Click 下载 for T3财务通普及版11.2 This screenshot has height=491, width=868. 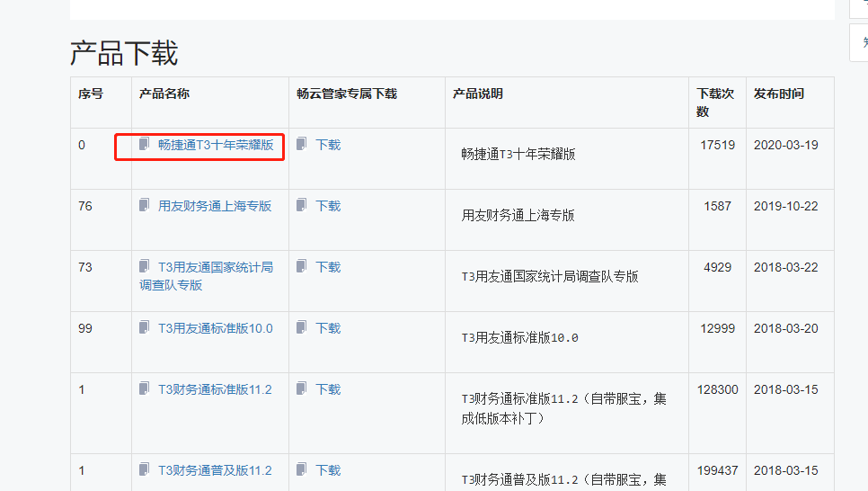tap(328, 470)
